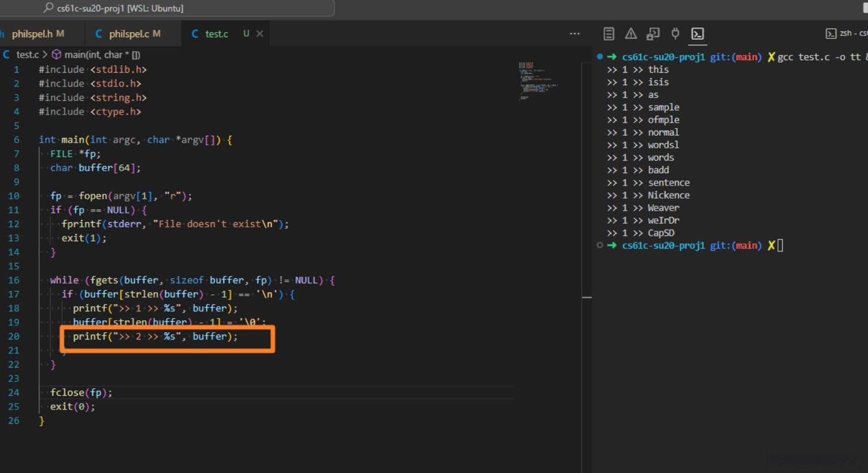Click the exit(0); statement
The image size is (868, 473).
pyautogui.click(x=73, y=407)
